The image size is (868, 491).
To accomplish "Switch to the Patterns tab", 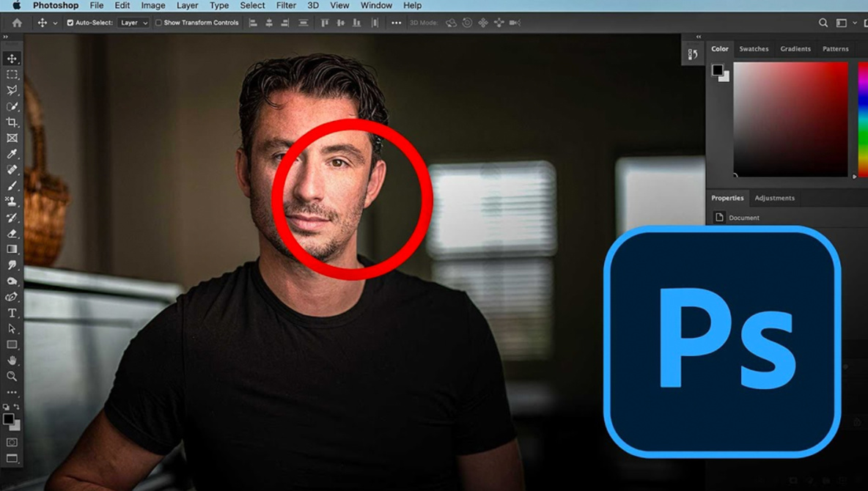I will click(x=835, y=48).
